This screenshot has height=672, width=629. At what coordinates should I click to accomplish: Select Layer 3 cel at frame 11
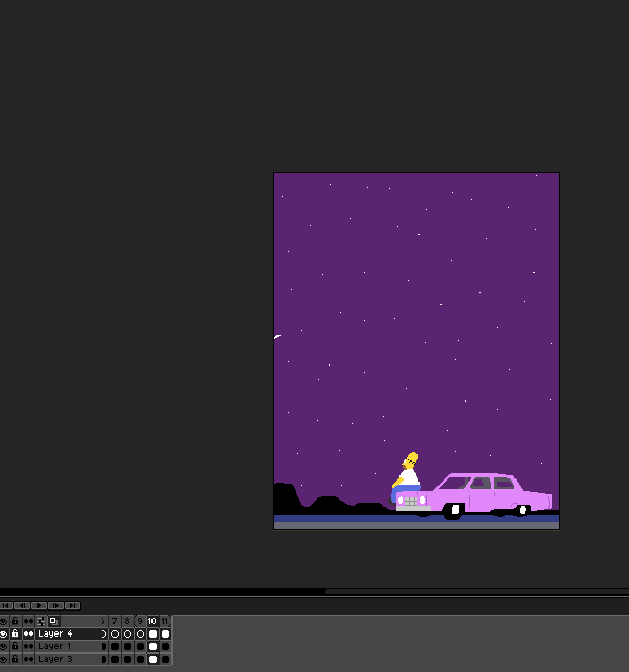tap(165, 659)
